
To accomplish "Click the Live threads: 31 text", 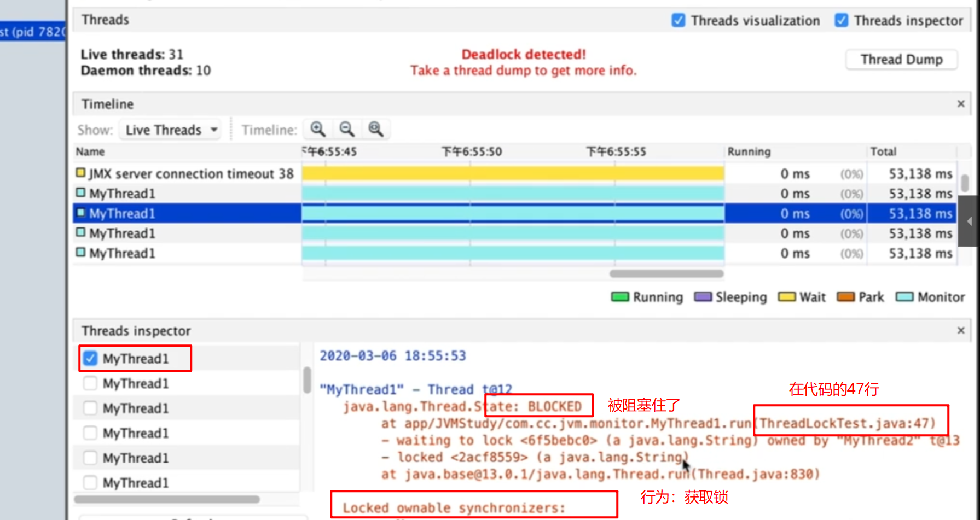I will [x=132, y=54].
